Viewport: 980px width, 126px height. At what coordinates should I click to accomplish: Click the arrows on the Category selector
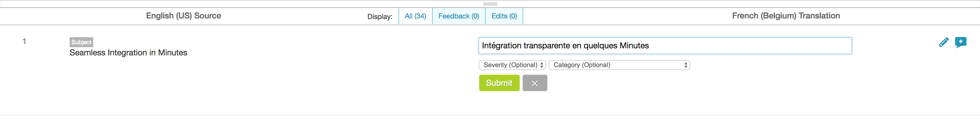686,65
